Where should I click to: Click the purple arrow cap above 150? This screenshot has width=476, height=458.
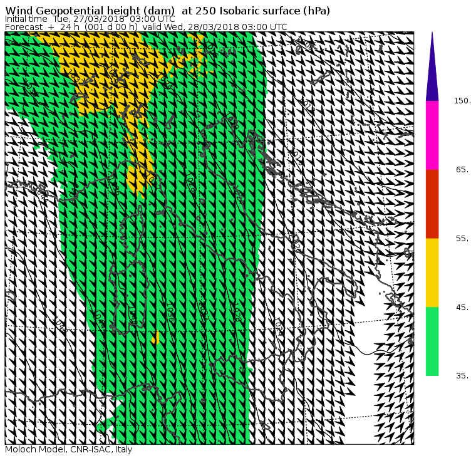[432, 67]
